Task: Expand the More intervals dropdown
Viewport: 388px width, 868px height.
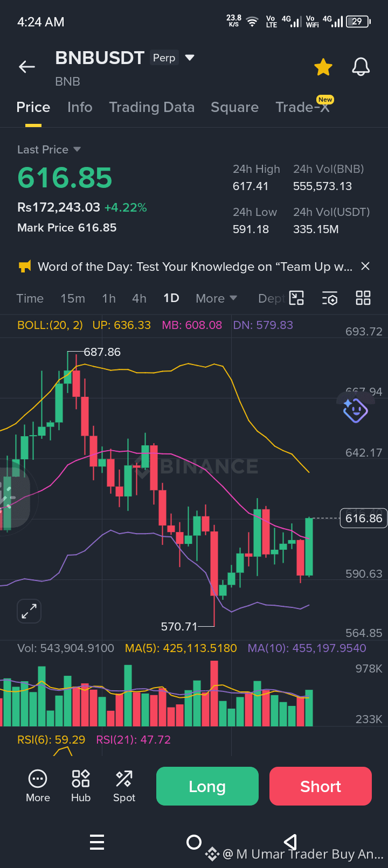Action: coord(216,298)
